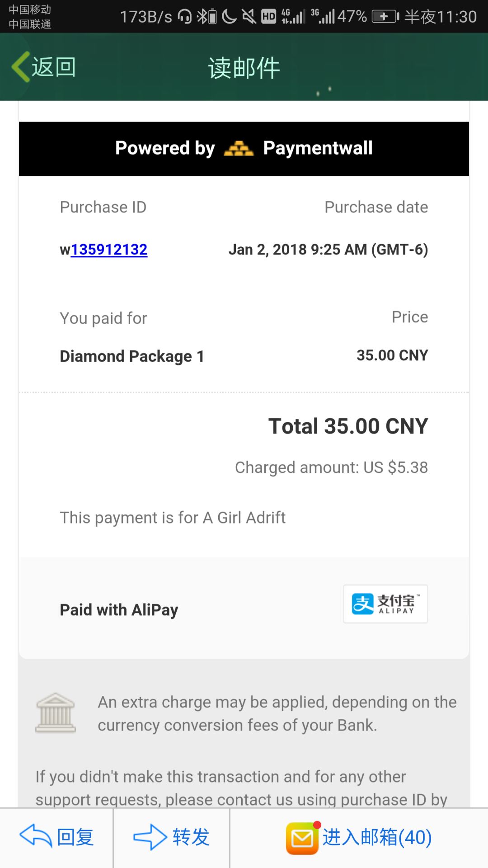Tap the green back chevron icon
Screen dimensions: 488x868
20,67
